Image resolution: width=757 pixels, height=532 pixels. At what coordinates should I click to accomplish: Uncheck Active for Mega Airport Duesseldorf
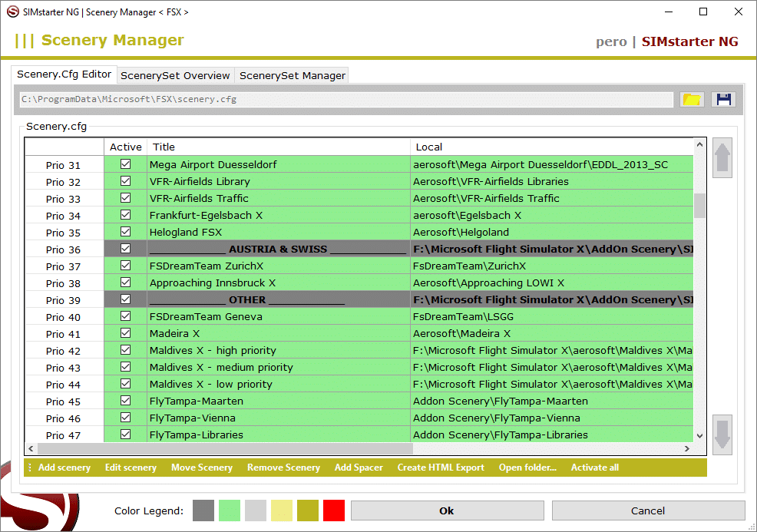[x=126, y=164]
